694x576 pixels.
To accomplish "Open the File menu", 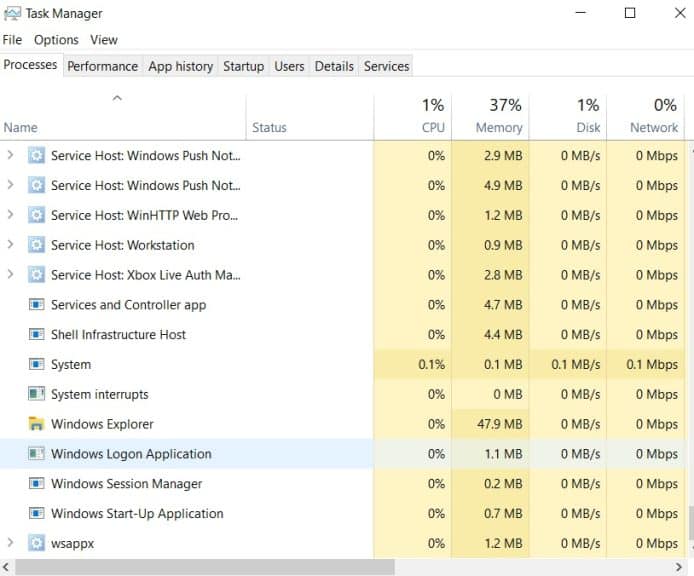I will point(12,40).
